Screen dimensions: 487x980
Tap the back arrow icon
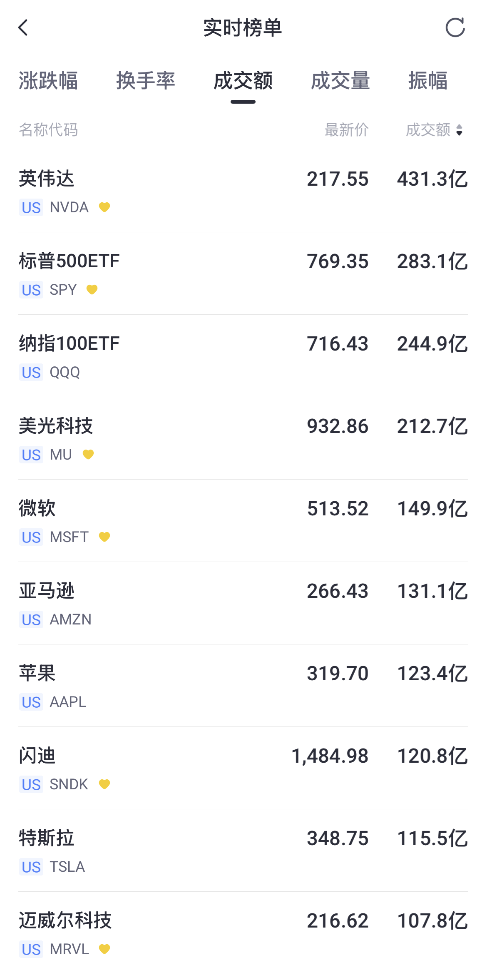click(23, 28)
